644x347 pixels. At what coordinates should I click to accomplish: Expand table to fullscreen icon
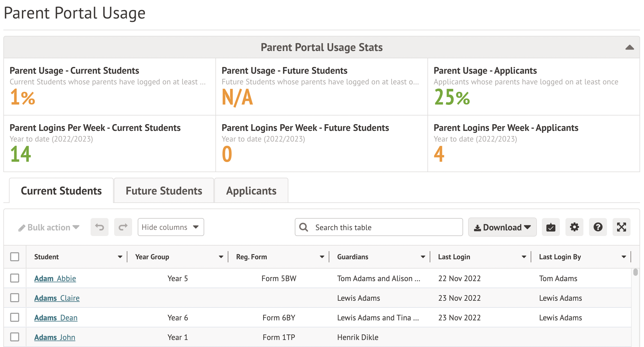[621, 227]
